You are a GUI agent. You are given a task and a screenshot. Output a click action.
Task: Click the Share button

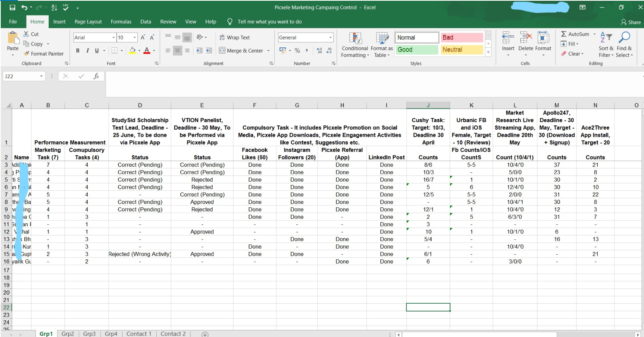click(631, 22)
